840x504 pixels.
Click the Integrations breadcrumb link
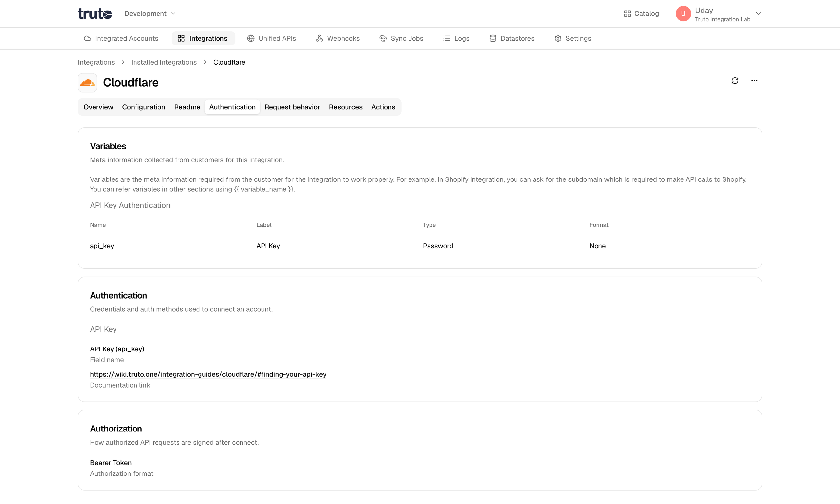[96, 62]
